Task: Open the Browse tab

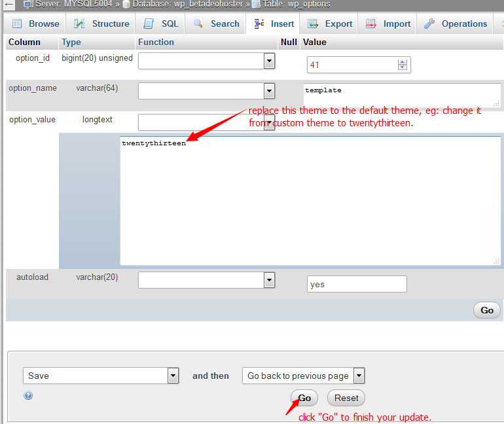Action: [x=36, y=24]
